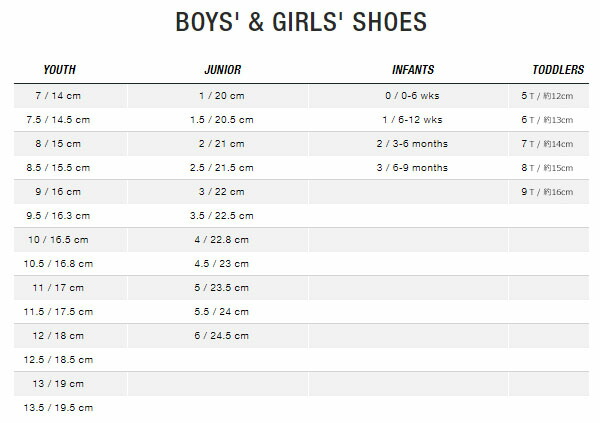
Task: Click the TODDLERS column header
Action: 558,70
